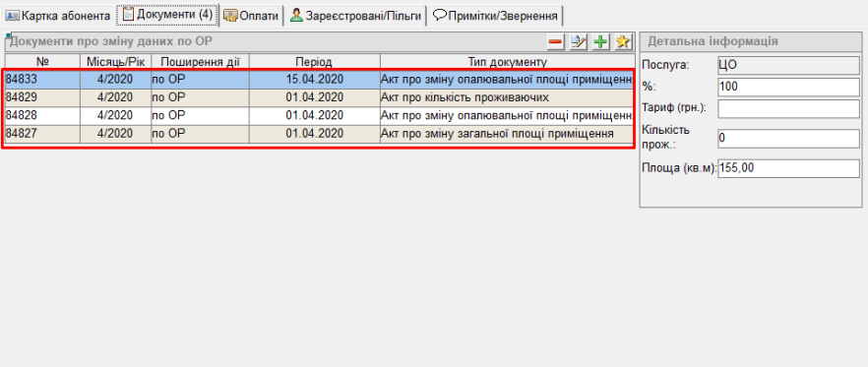The height and width of the screenshot is (367, 868).
Task: Open the Зареєстровані/Пільги tab
Action: (x=355, y=16)
